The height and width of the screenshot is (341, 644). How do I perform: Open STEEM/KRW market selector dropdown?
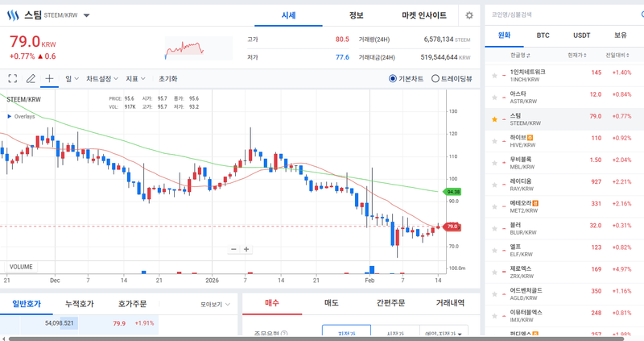click(x=87, y=15)
